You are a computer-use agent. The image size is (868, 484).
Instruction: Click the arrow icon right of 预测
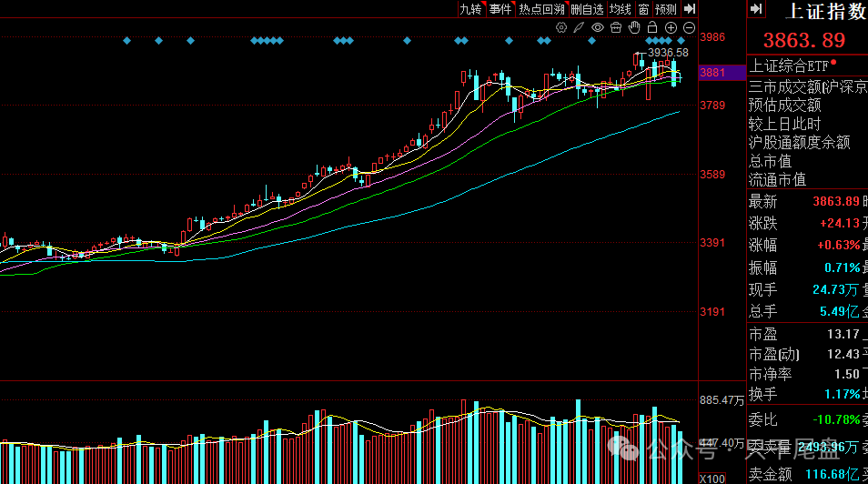[689, 9]
